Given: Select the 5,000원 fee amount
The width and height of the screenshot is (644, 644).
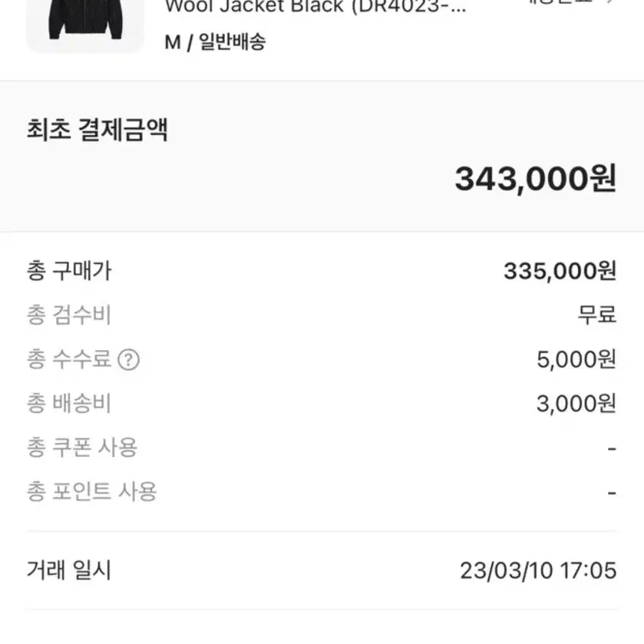Looking at the screenshot, I should (576, 360).
